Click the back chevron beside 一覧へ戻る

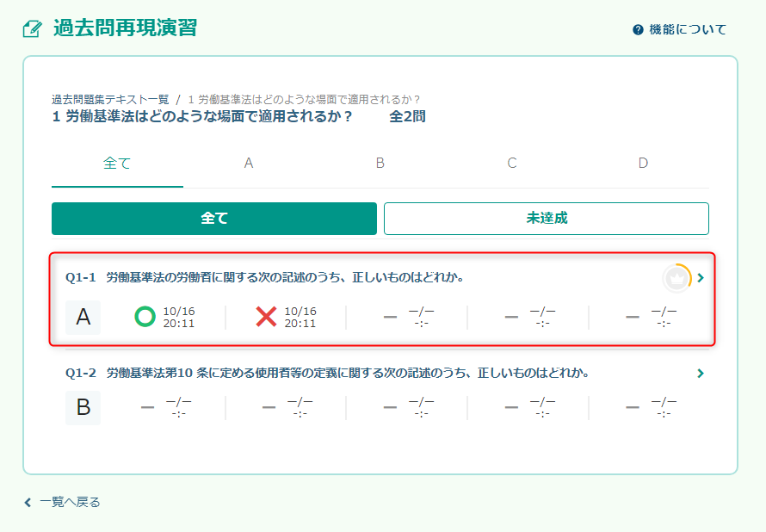pos(28,502)
